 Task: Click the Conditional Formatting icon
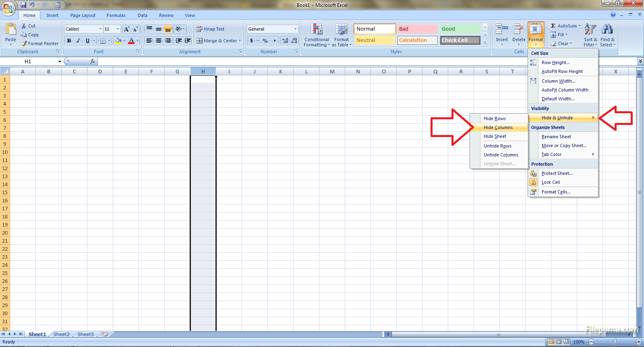pyautogui.click(x=317, y=30)
